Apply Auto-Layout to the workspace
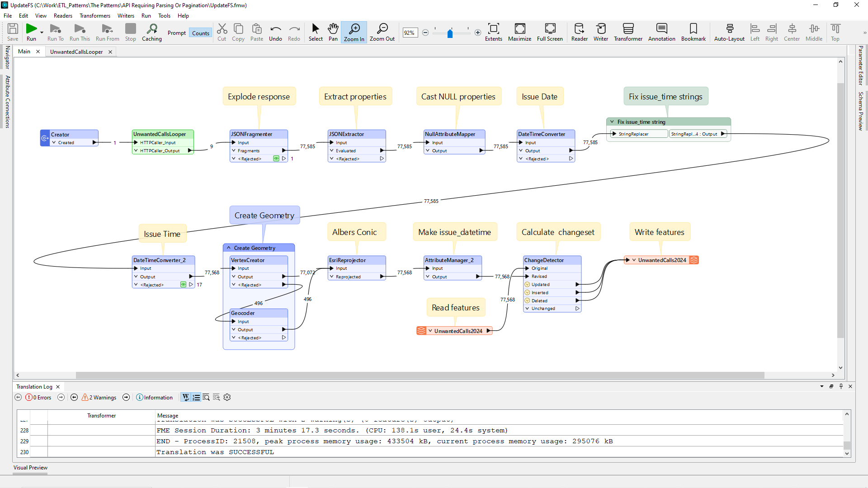 tap(729, 32)
